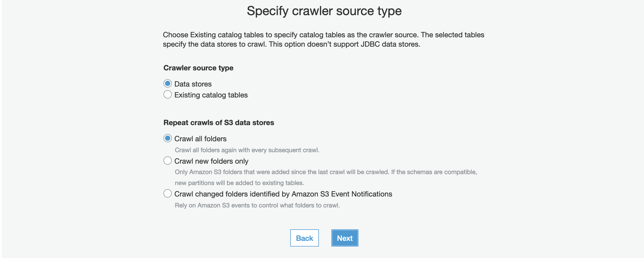Choose the Existing catalog tables radio button
The width and height of the screenshot is (644, 258).
[x=168, y=95]
